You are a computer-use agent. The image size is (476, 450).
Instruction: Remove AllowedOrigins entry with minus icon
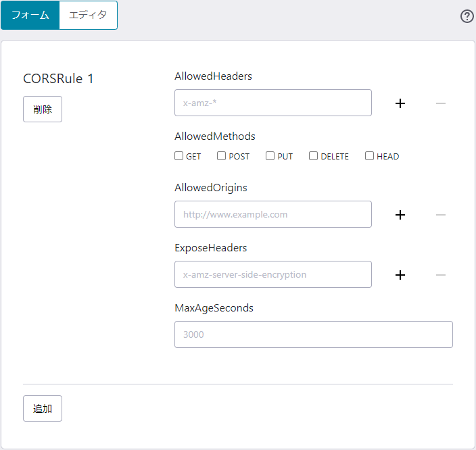(441, 215)
